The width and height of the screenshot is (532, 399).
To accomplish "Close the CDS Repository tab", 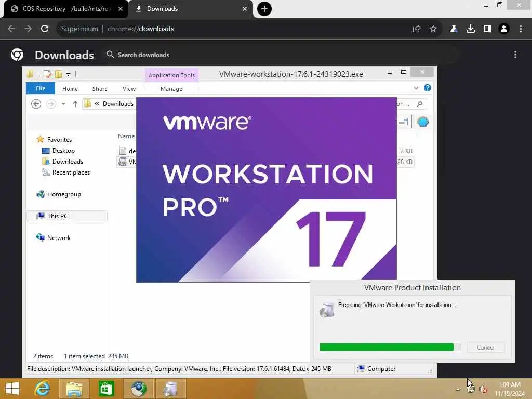I will click(120, 9).
